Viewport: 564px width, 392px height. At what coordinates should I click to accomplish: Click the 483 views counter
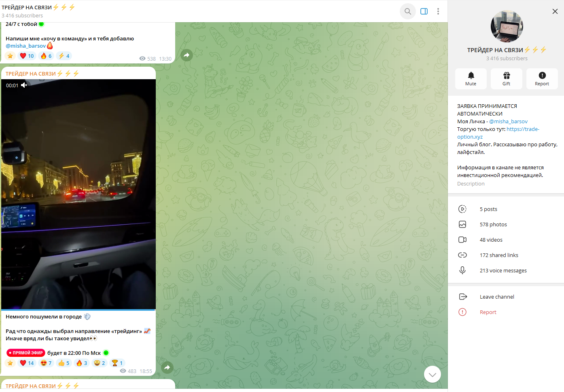[x=128, y=371]
